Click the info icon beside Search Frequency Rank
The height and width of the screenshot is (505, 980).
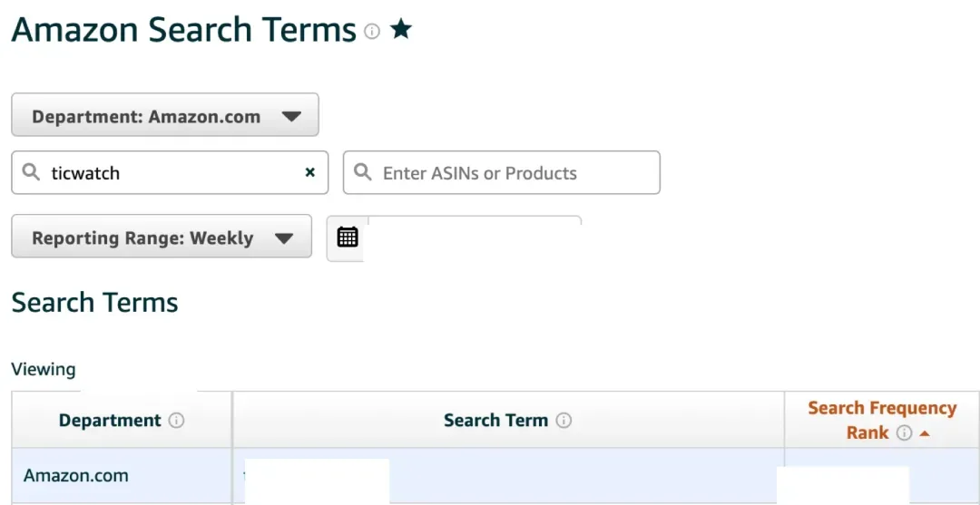pos(904,432)
